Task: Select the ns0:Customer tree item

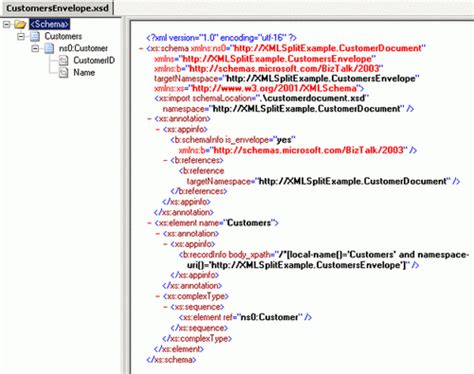Action: 83,49
